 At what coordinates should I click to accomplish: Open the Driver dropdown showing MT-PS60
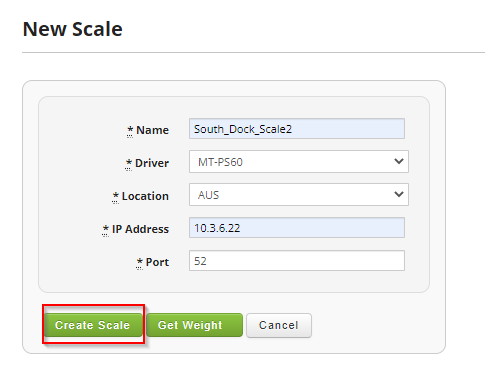pos(299,162)
